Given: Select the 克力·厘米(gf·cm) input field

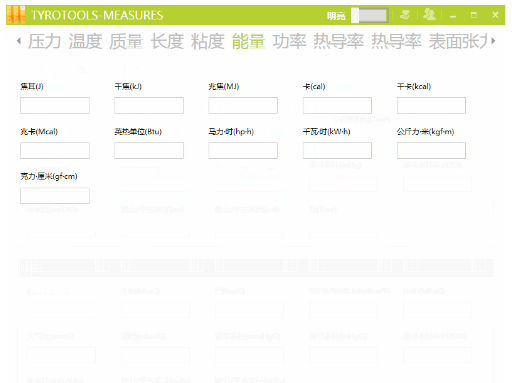Looking at the screenshot, I should click(x=55, y=195).
